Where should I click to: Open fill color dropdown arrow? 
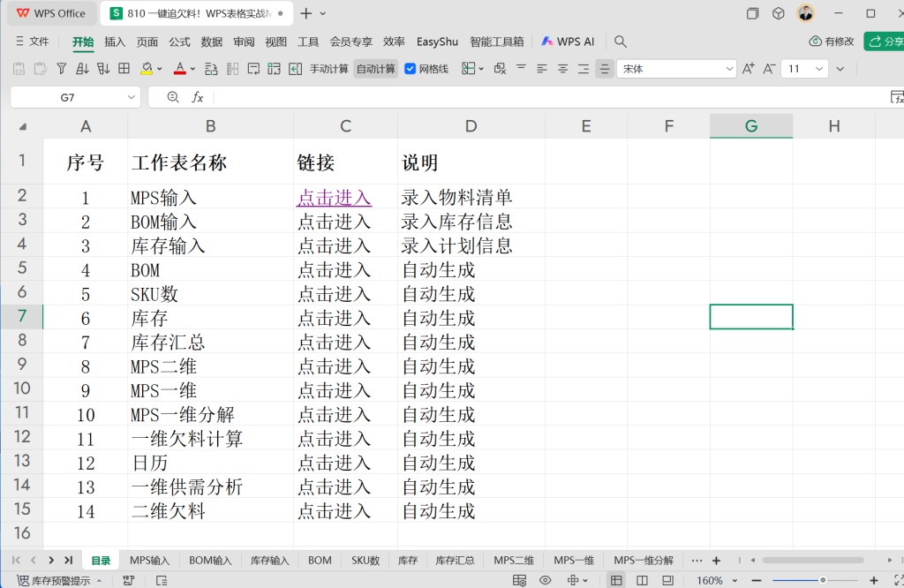(x=160, y=69)
